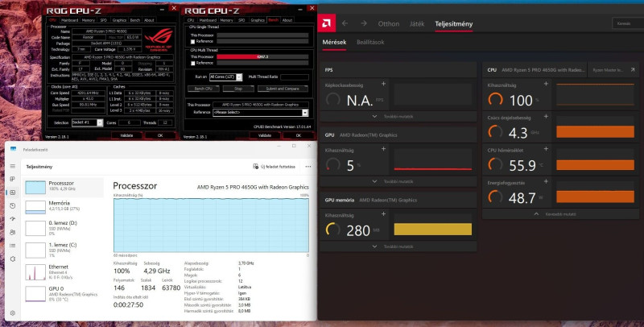The width and height of the screenshot is (644, 327).
Task: Open Task Manager app history icon
Action: [x=13, y=205]
